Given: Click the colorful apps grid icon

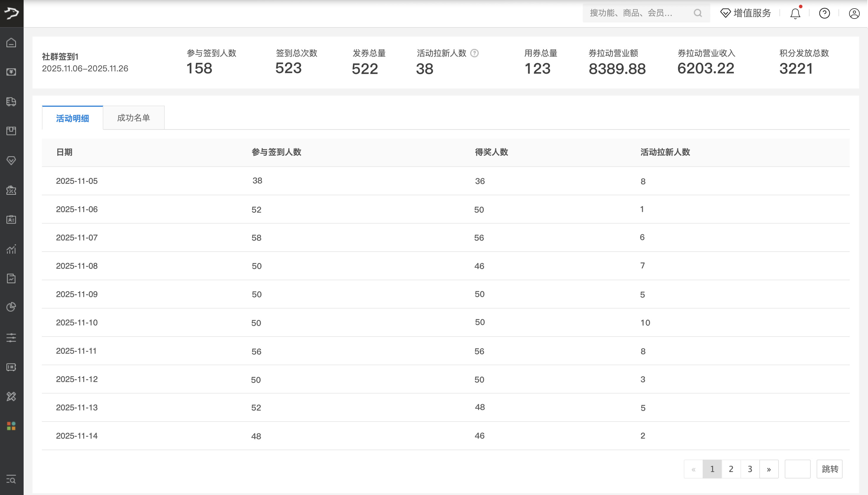Looking at the screenshot, I should pos(11,426).
